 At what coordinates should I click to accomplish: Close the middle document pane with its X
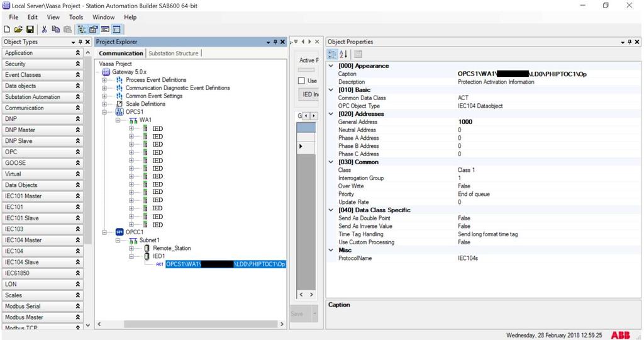point(317,42)
